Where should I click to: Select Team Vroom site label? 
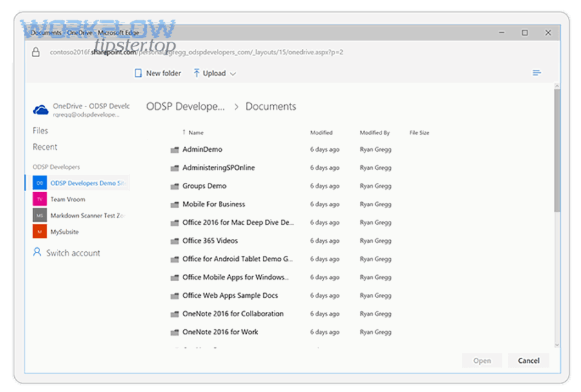68,200
